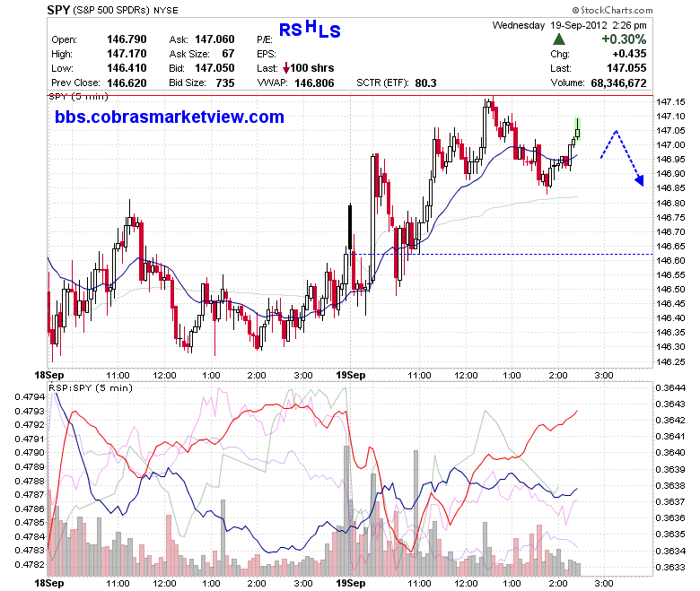Click the StockCharts.com copyright logo
The width and height of the screenshot is (700, 591).
coord(612,10)
